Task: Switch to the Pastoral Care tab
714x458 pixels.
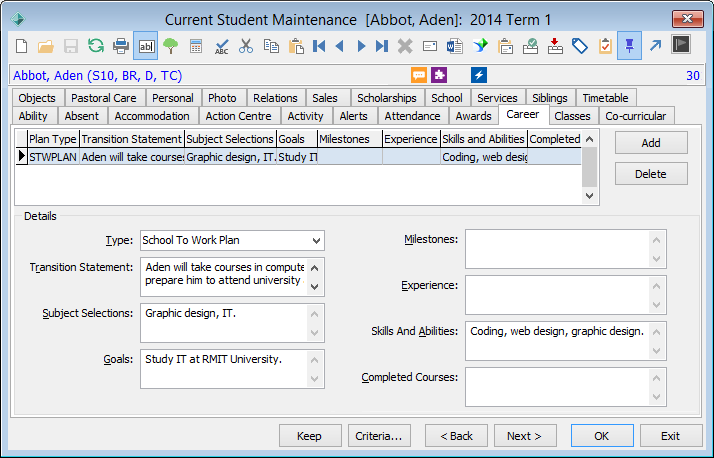Action: pos(104,98)
